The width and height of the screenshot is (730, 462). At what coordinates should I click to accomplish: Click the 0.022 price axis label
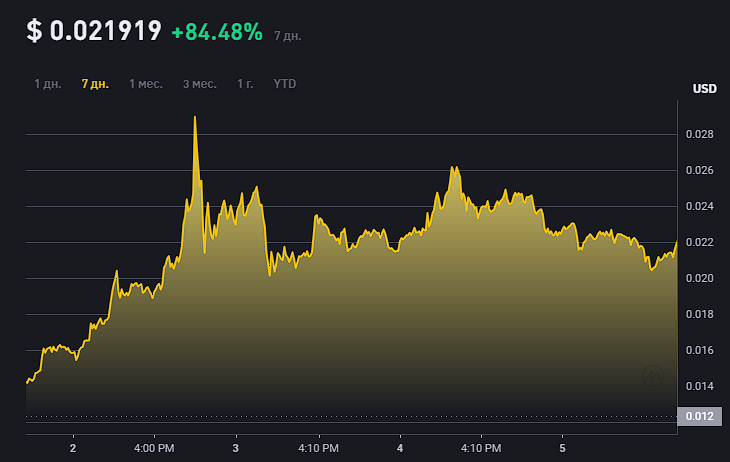coord(699,242)
